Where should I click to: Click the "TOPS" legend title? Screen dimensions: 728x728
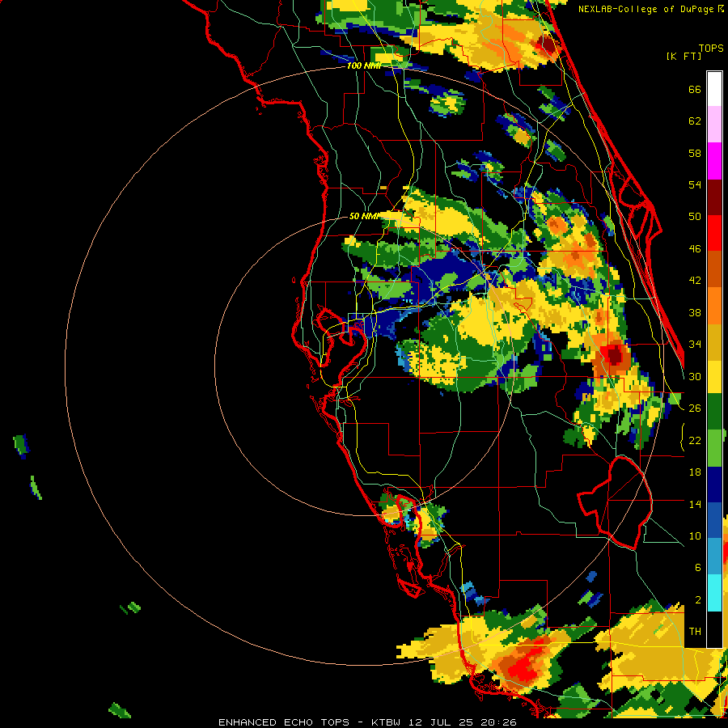point(711,48)
